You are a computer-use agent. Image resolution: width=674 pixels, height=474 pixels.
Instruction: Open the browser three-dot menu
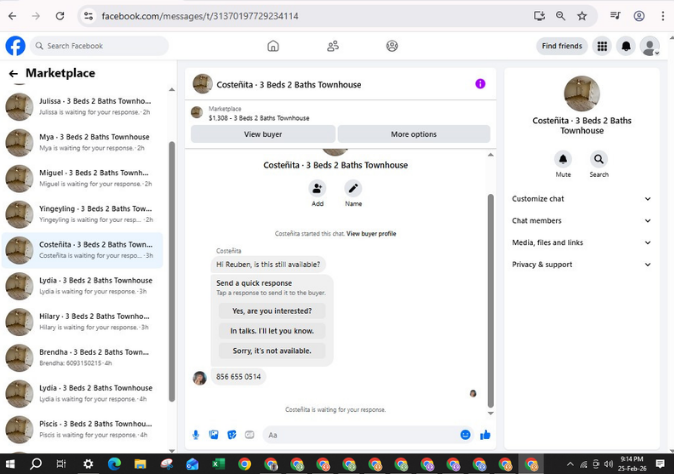[663, 16]
